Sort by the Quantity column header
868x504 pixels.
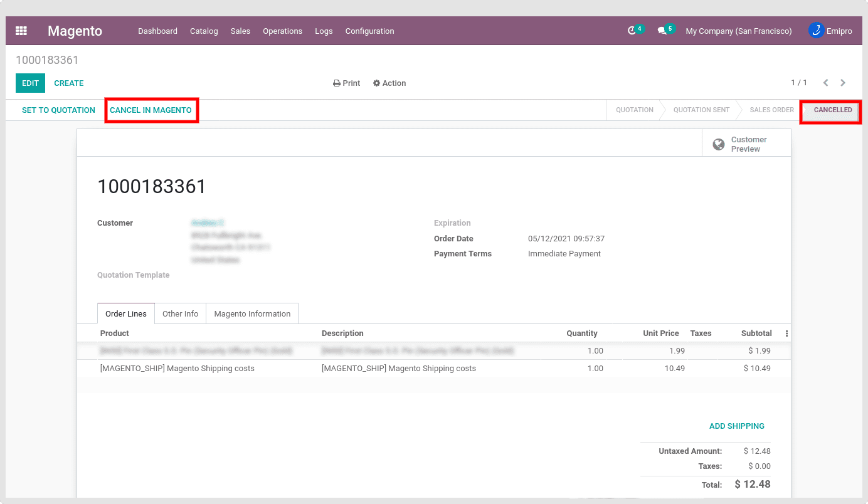click(x=582, y=333)
